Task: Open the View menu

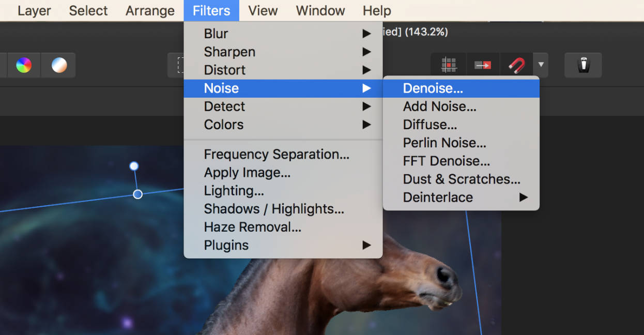Action: [263, 10]
